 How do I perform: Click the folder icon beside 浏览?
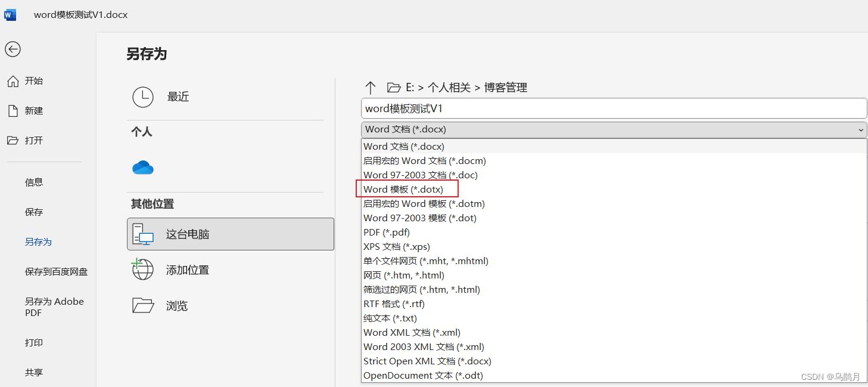(x=143, y=305)
